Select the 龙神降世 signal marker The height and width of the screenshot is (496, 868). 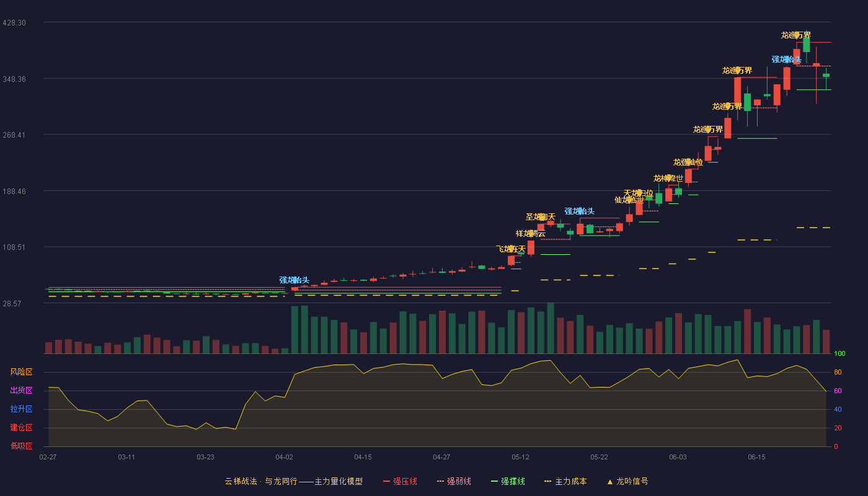(668, 178)
